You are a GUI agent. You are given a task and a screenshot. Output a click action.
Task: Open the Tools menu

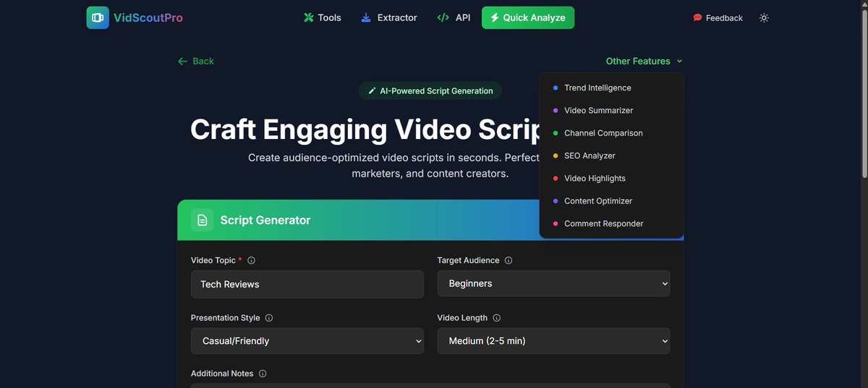point(323,17)
